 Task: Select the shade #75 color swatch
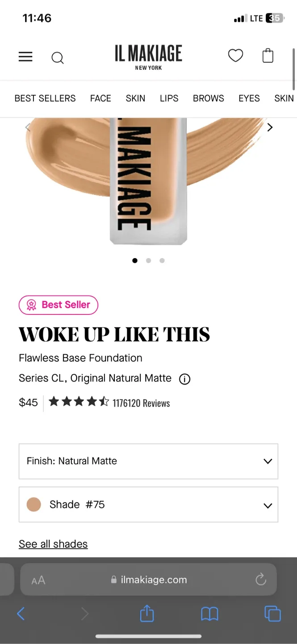pos(33,504)
